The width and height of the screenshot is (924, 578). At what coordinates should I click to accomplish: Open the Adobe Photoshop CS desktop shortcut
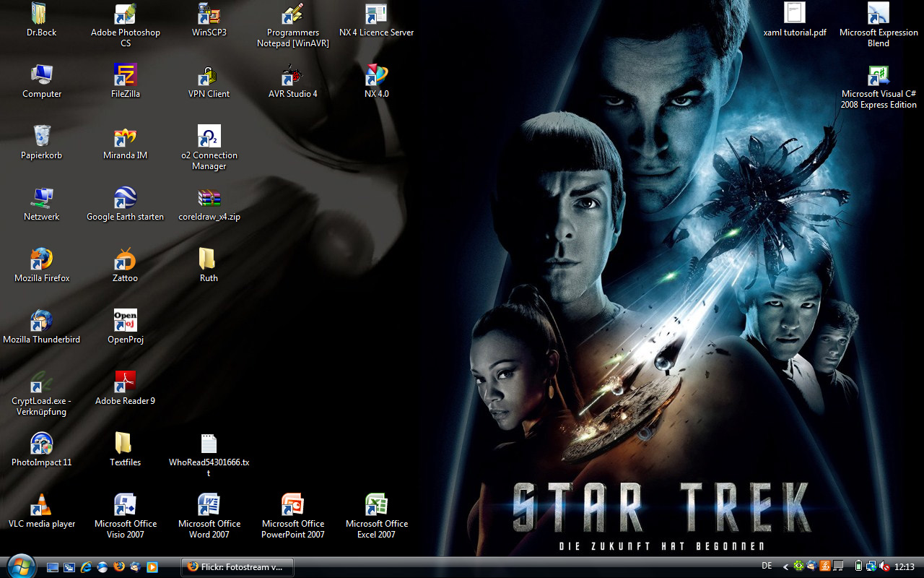(x=125, y=14)
